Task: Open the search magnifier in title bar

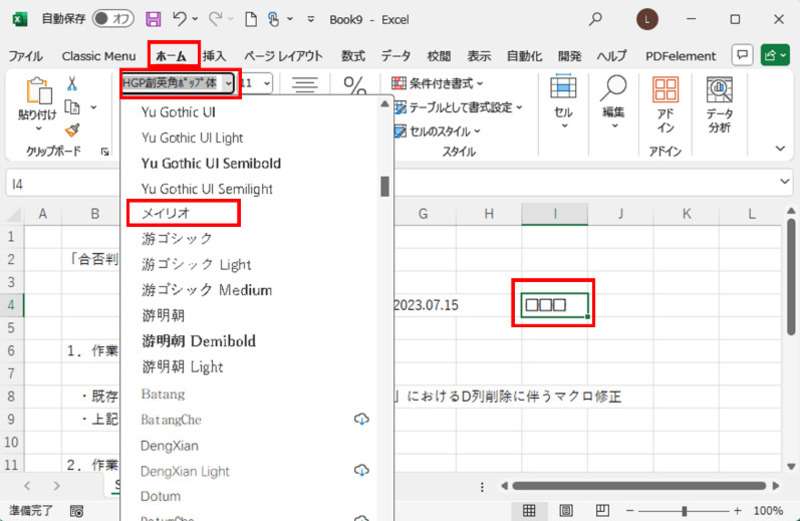Action: coord(595,19)
